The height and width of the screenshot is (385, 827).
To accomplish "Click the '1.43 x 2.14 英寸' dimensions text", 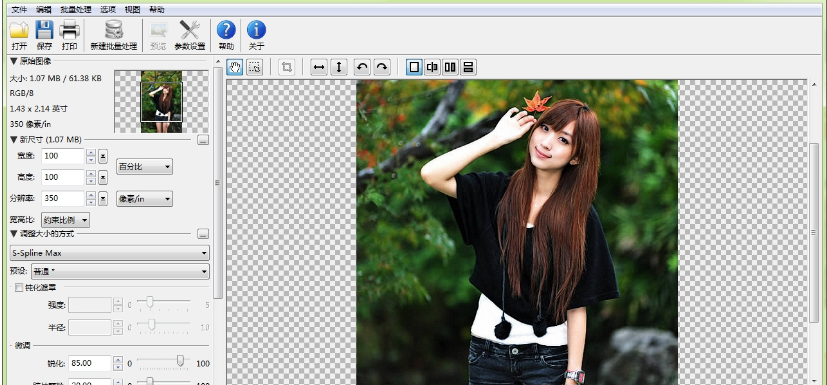I will point(39,109).
